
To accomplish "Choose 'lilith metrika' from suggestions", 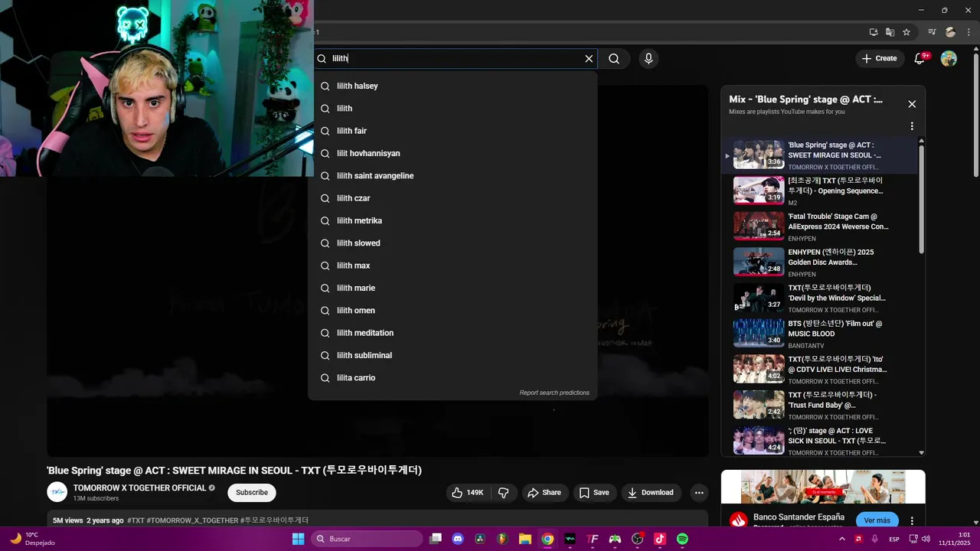I will pos(452,220).
